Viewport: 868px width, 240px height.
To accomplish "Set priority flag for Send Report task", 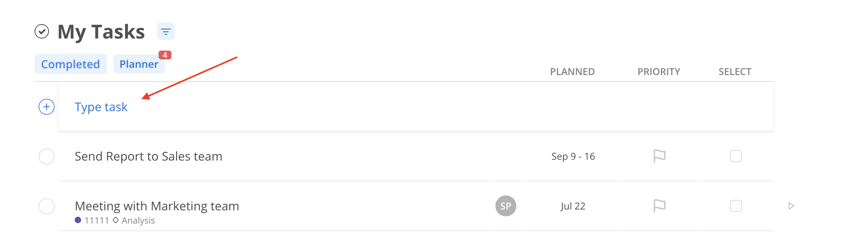I will (659, 156).
